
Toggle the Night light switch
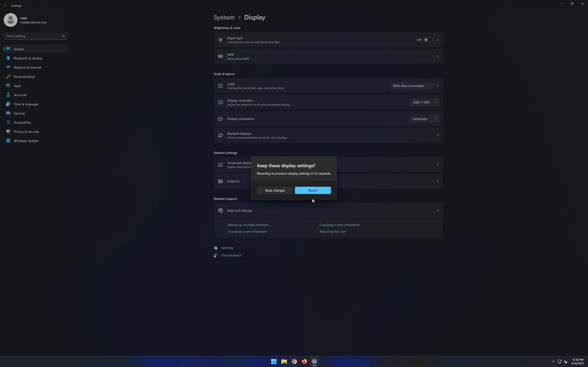pyautogui.click(x=428, y=40)
